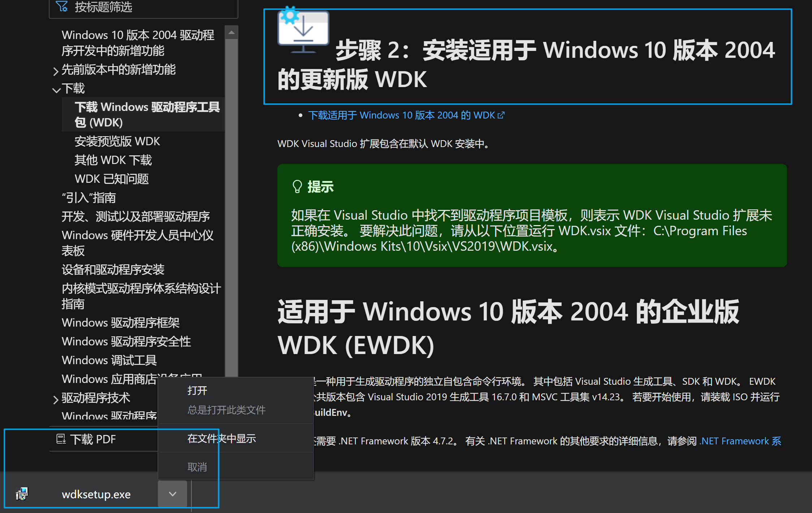Click the filter-by-title funnel icon
The height and width of the screenshot is (513, 812).
pos(62,7)
